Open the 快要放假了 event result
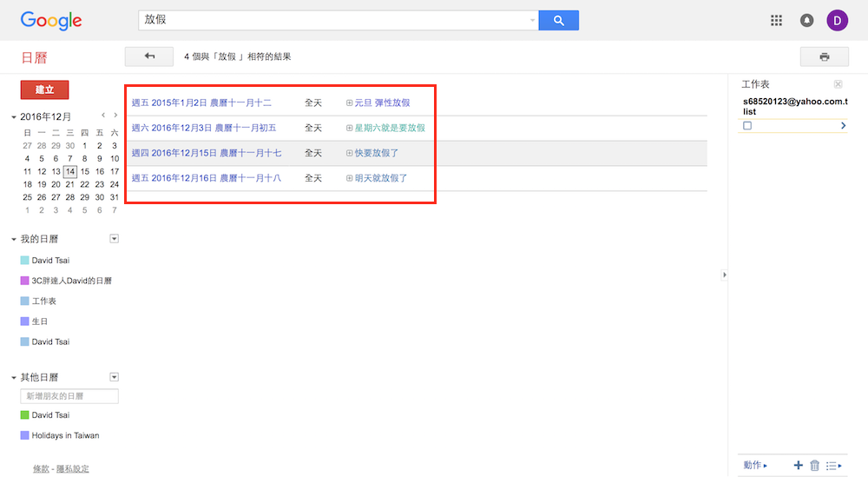The width and height of the screenshot is (868, 477). pyautogui.click(x=377, y=153)
